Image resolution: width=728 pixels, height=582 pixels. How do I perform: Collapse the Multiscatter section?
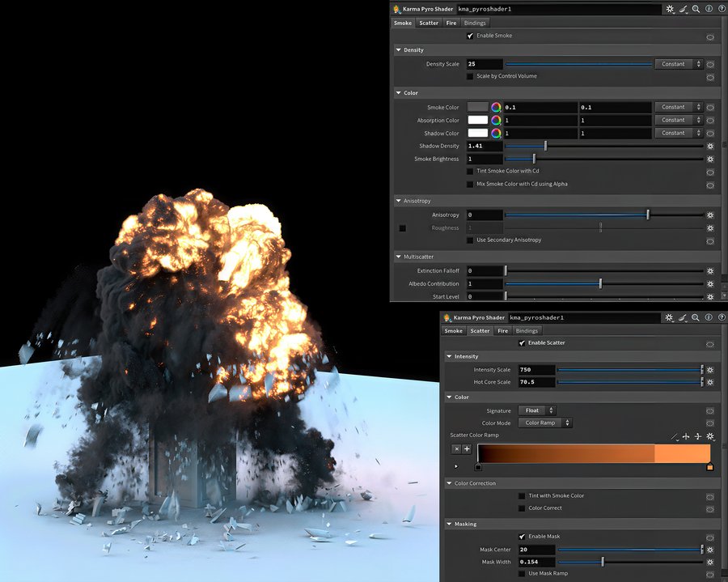(x=399, y=257)
